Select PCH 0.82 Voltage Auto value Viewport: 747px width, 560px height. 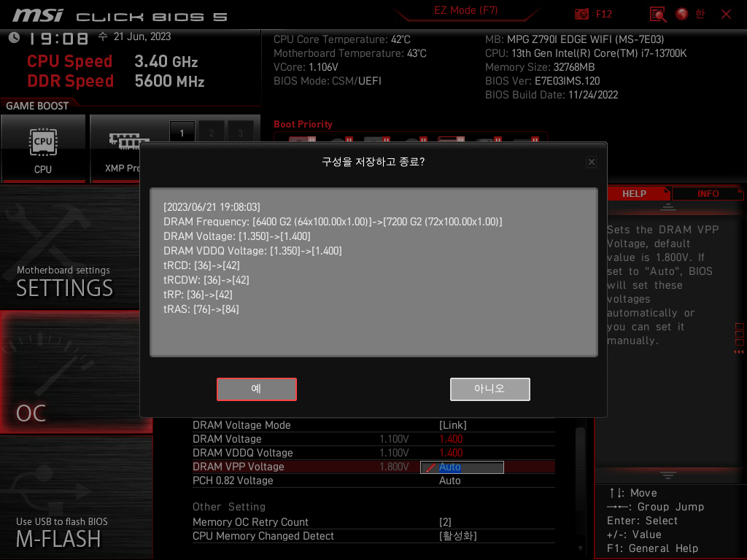[x=449, y=481]
